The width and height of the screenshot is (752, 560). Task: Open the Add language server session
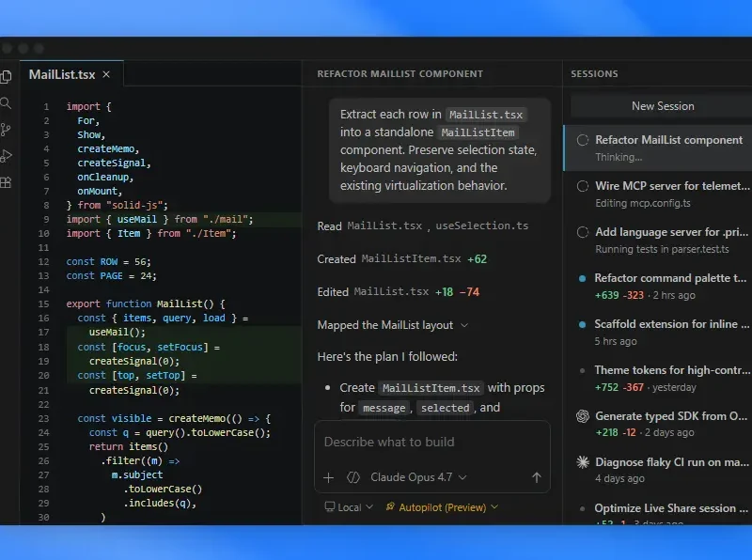pyautogui.click(x=658, y=241)
